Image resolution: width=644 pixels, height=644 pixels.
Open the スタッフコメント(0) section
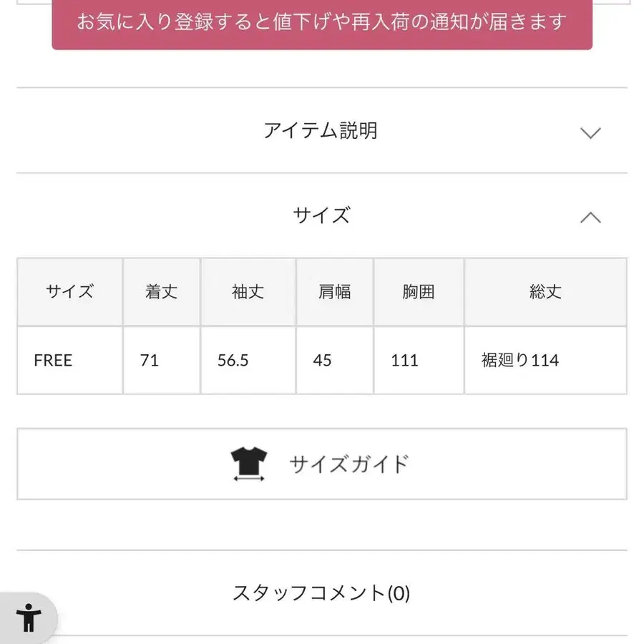pyautogui.click(x=321, y=593)
